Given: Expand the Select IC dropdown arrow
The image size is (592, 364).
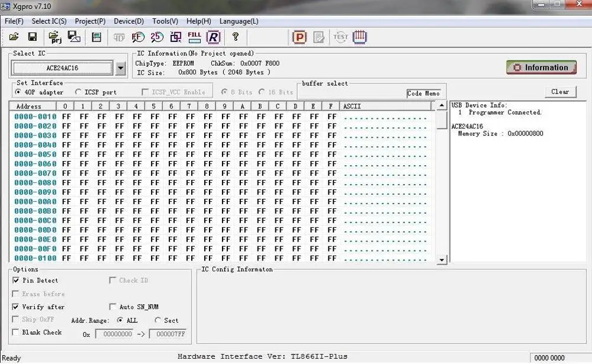Looking at the screenshot, I should tap(120, 68).
